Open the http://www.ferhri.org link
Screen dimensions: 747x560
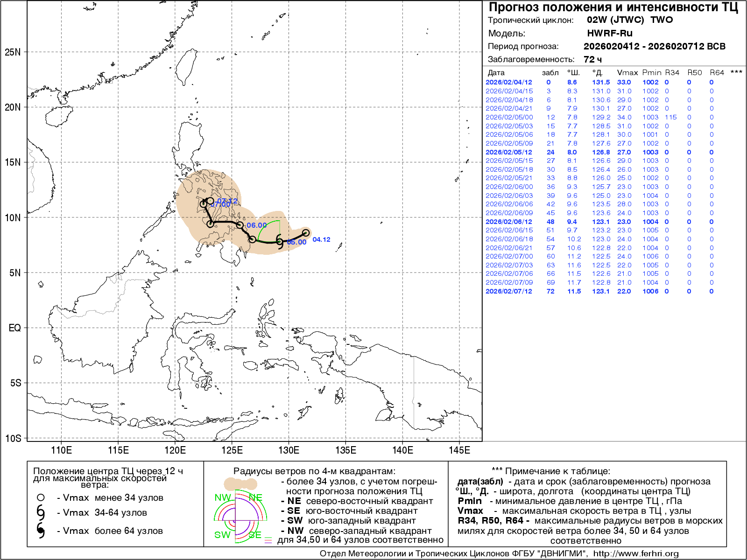tap(635, 553)
